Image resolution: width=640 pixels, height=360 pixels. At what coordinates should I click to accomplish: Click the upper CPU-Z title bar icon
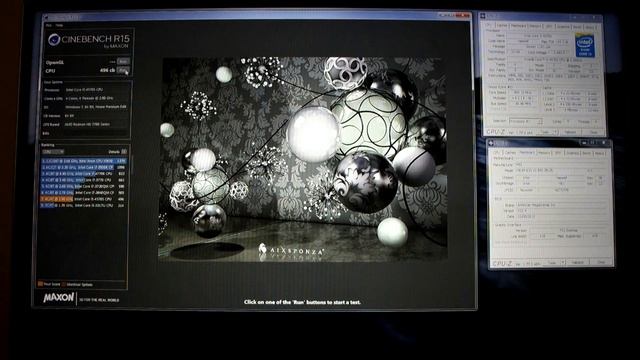[483, 16]
